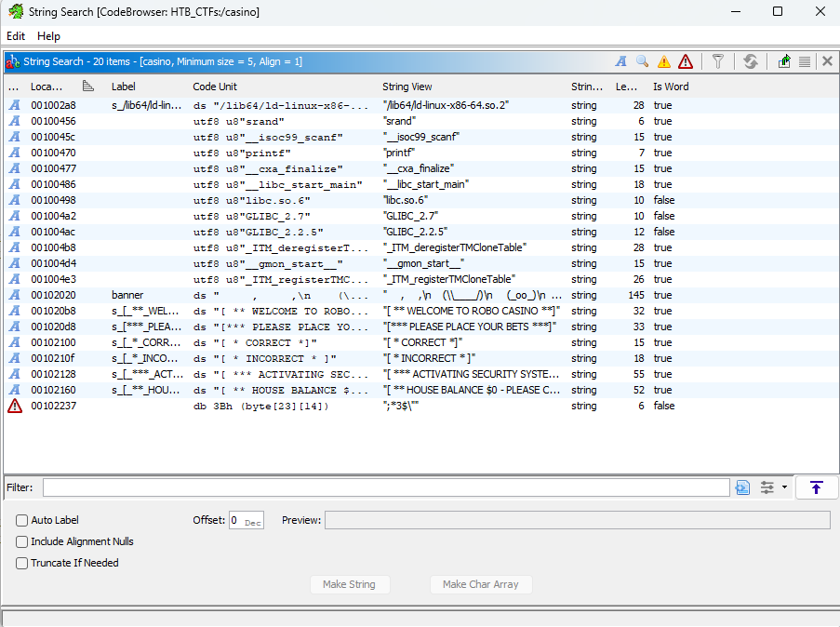Screen dimensions: 840x627
Task: Click the Preview text field
Action: (x=578, y=520)
